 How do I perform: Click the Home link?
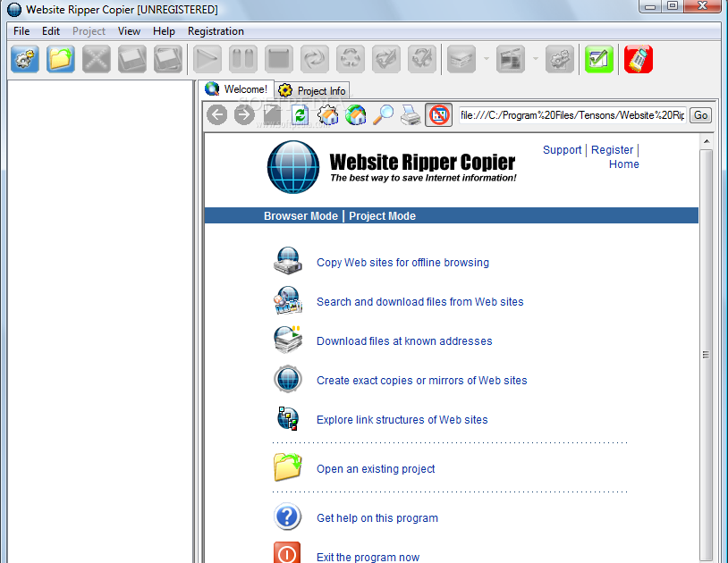pyautogui.click(x=624, y=164)
